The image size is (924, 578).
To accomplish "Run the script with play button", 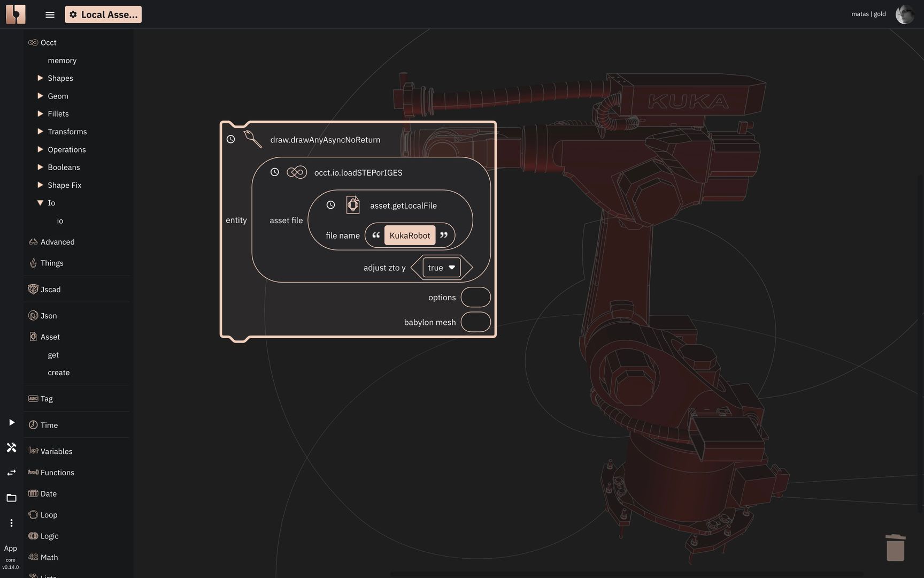I will [x=11, y=422].
